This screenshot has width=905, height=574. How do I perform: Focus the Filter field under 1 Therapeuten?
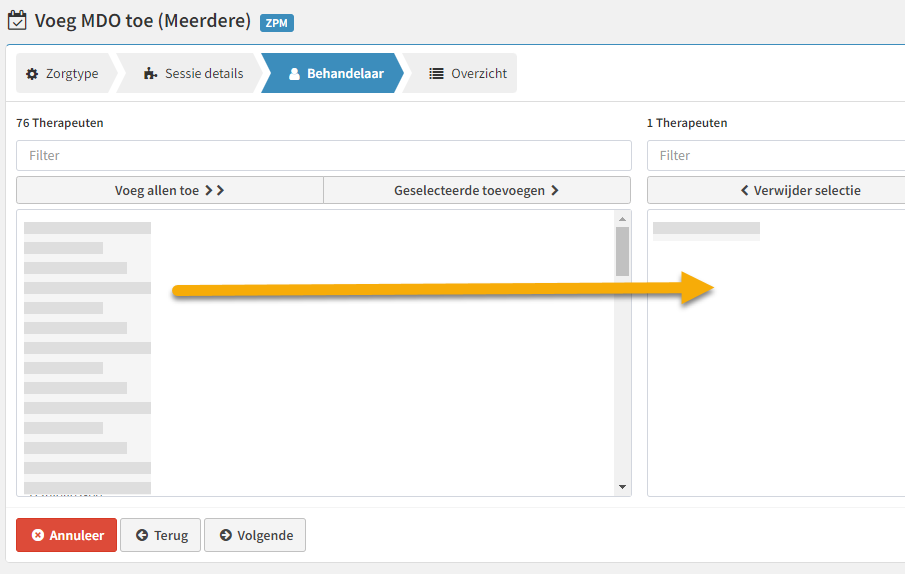[776, 156]
